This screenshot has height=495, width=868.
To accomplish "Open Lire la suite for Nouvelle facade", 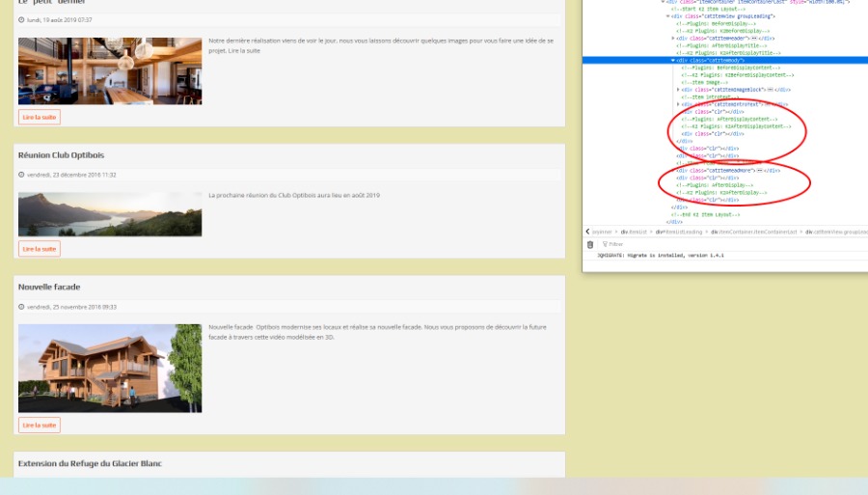I will coord(40,426).
